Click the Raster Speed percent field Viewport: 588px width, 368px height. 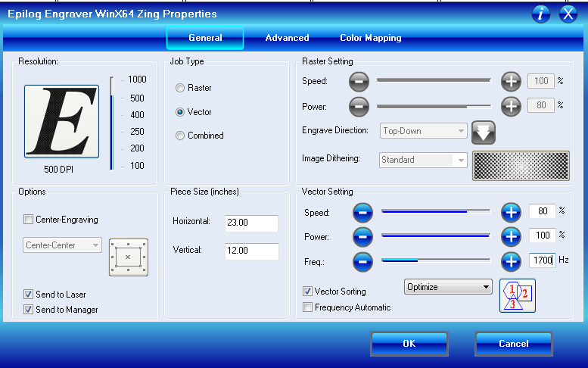(x=541, y=81)
